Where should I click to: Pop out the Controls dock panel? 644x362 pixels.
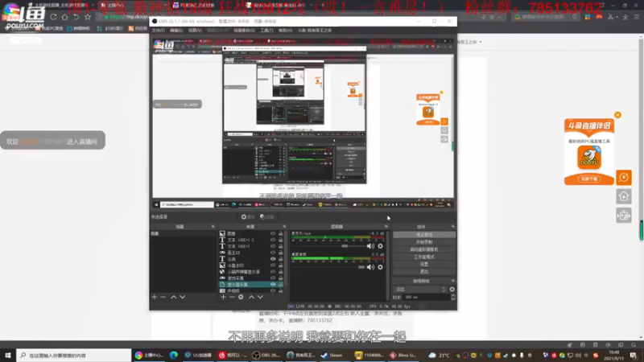(452, 227)
